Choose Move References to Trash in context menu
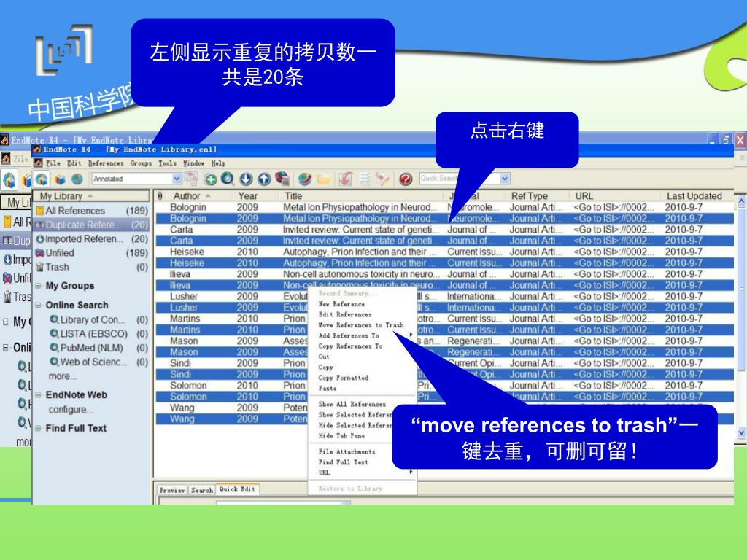Image resolution: width=747 pixels, height=560 pixels. coord(361,324)
